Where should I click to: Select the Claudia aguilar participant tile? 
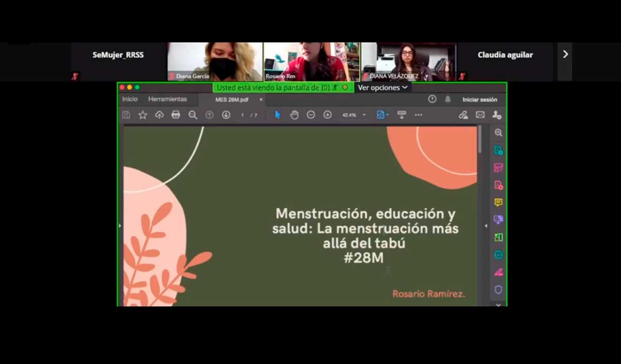tap(505, 62)
